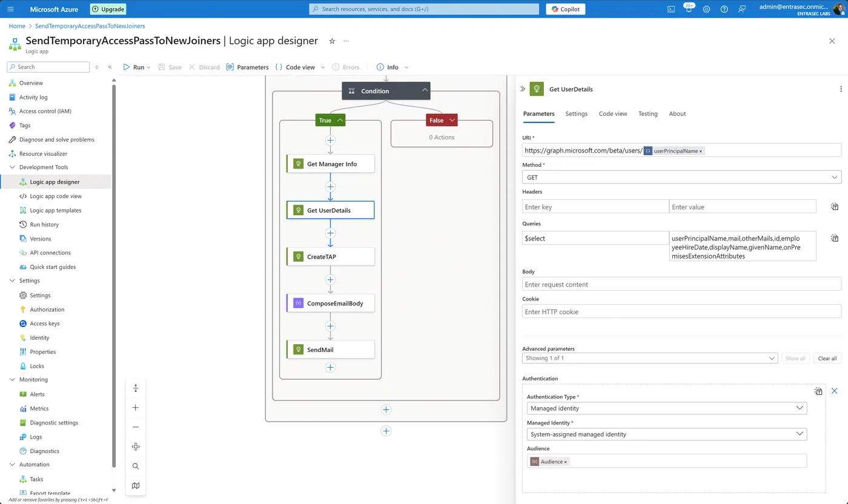The height and width of the screenshot is (504, 848).
Task: Switch to the About tab
Action: (x=677, y=114)
